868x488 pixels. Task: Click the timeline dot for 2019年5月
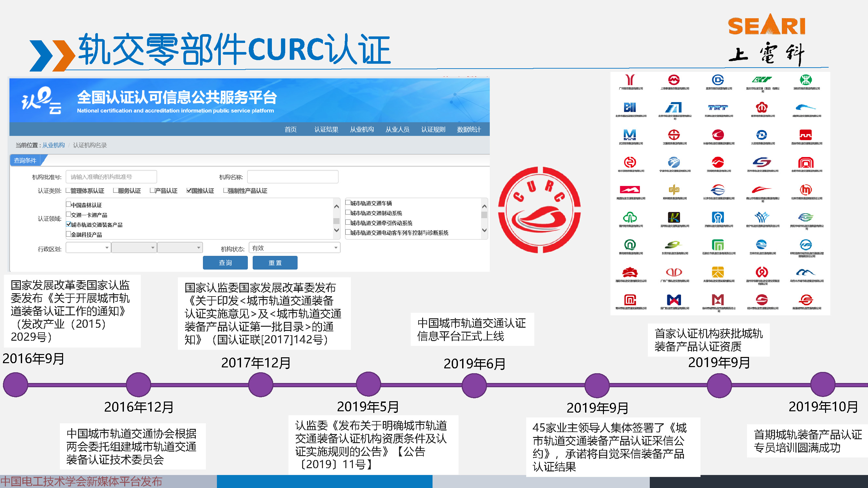tap(368, 384)
